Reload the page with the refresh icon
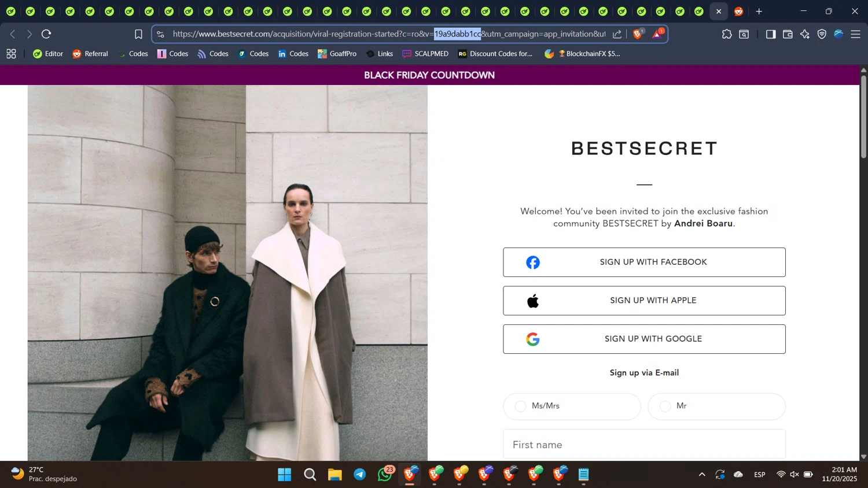 point(46,34)
